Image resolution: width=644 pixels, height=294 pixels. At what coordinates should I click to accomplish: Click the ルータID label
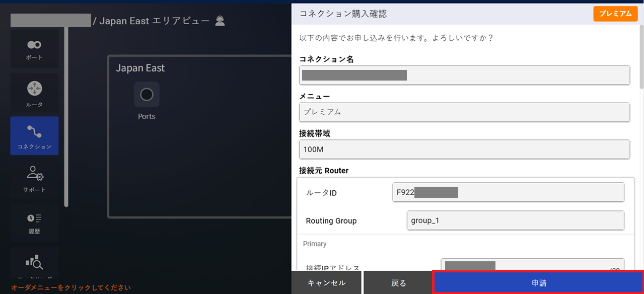coord(321,193)
